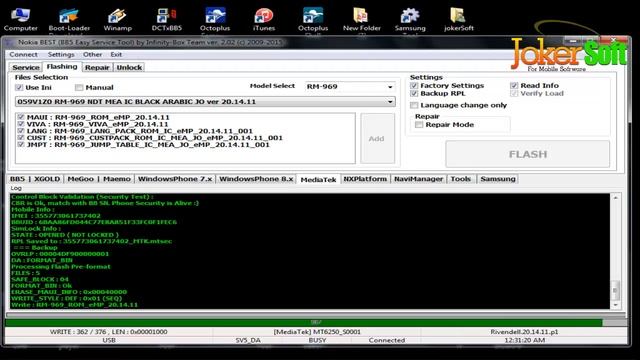Toggle the Read Info checkbox
640x360 pixels.
[514, 85]
